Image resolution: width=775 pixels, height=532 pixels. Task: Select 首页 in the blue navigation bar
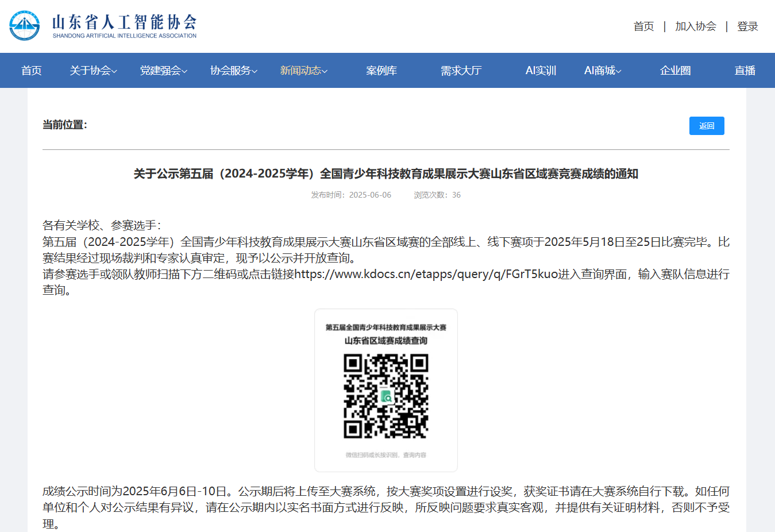pyautogui.click(x=32, y=71)
